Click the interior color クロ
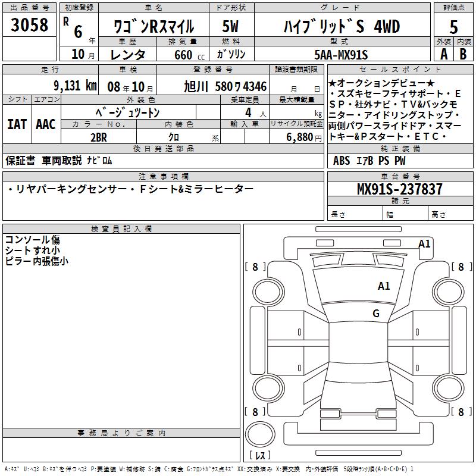This screenshot has height=476, width=476. point(174,137)
